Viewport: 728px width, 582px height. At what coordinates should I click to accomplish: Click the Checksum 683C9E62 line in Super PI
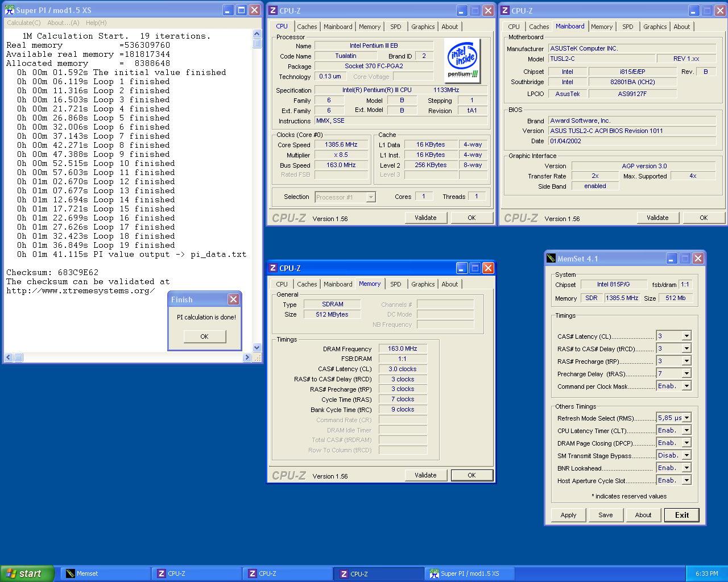pos(52,272)
